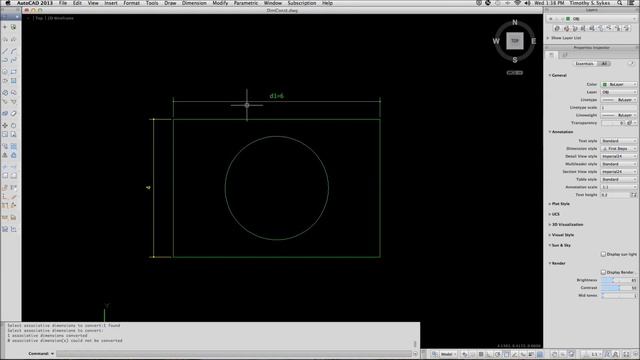Image resolution: width=640 pixels, height=360 pixels.
Task: Select the Erase tool in tool palette
Action: point(13,113)
